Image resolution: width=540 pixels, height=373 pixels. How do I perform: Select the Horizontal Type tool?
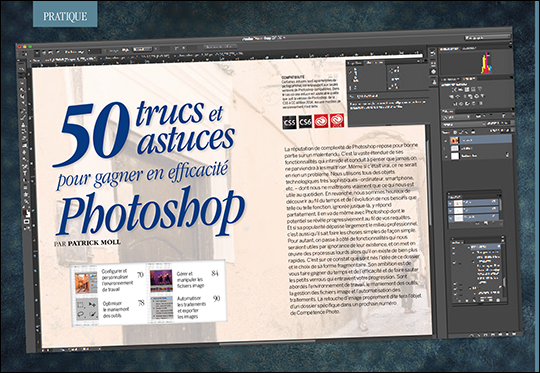coord(25,173)
